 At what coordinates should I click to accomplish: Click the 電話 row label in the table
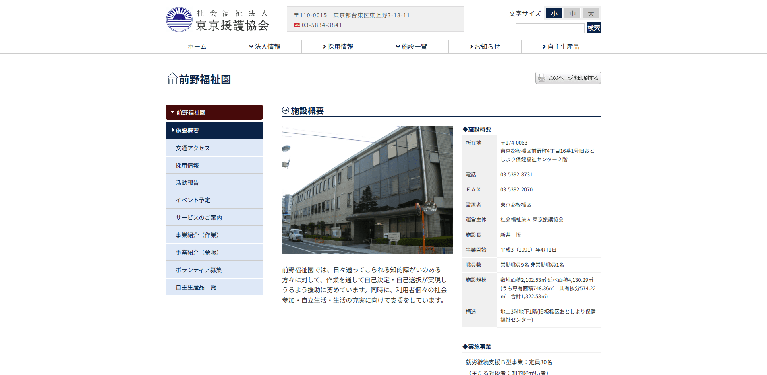(470, 175)
